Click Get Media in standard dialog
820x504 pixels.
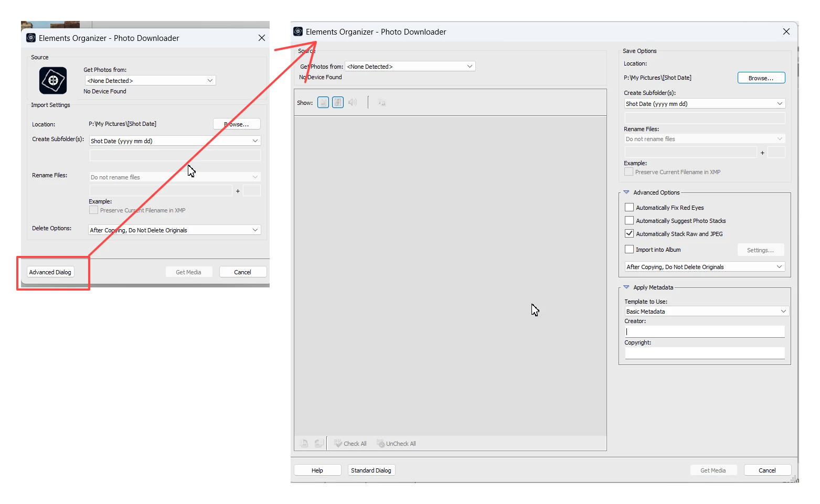coord(189,272)
